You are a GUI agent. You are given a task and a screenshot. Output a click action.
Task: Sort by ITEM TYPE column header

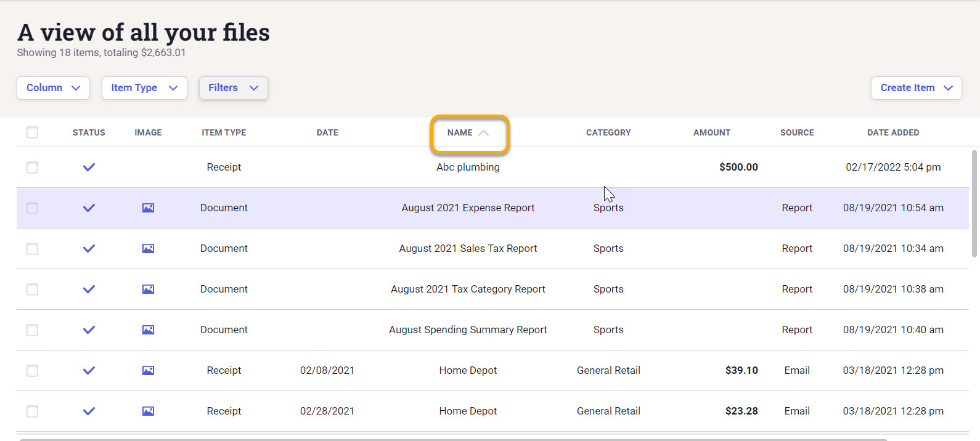point(224,132)
